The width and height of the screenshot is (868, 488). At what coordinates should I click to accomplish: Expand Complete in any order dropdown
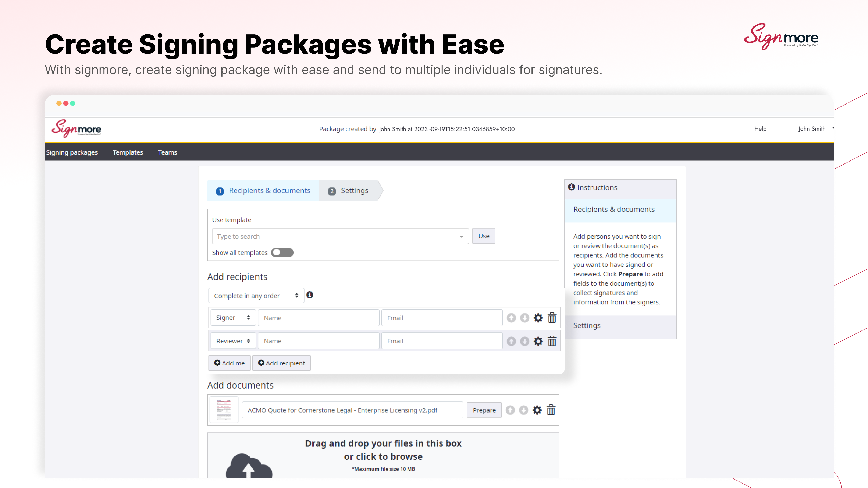coord(256,296)
